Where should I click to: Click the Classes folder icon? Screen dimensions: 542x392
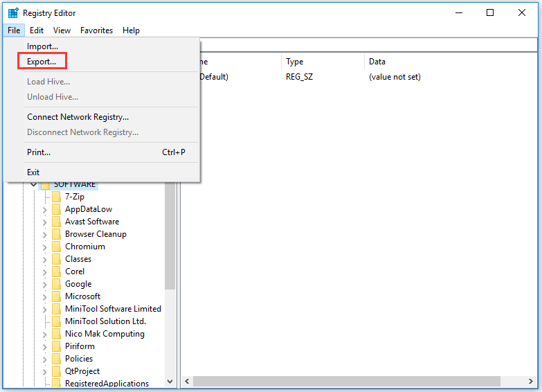56,259
